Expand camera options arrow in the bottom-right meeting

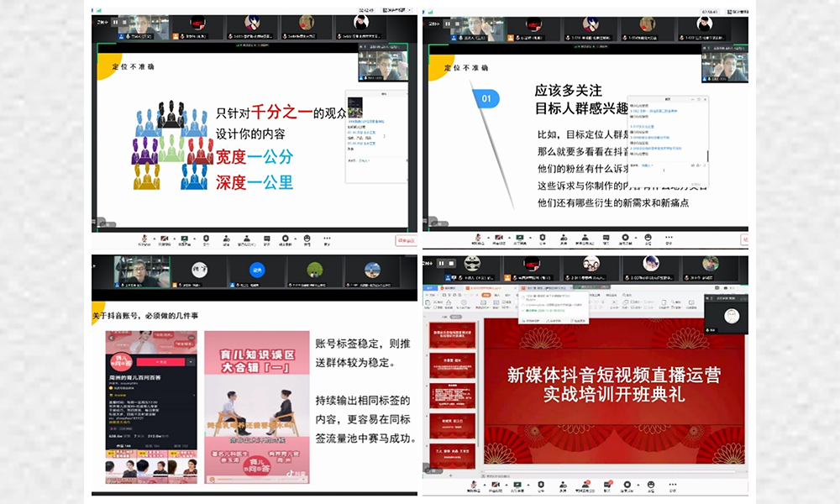[x=507, y=485]
